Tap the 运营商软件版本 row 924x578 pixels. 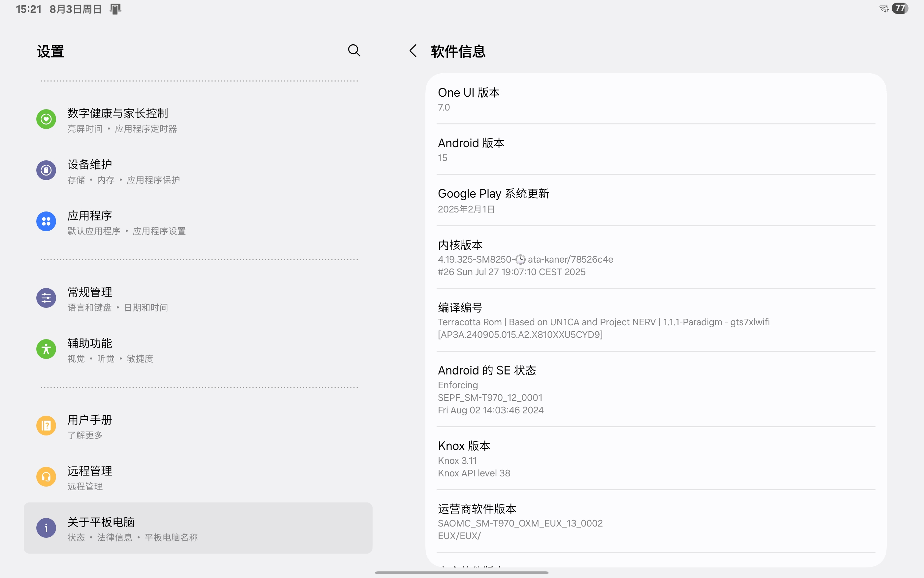(656, 521)
